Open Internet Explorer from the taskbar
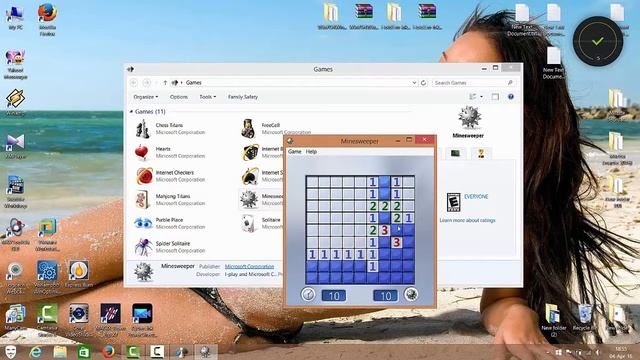Image resolution: width=640 pixels, height=360 pixels. (x=36, y=351)
